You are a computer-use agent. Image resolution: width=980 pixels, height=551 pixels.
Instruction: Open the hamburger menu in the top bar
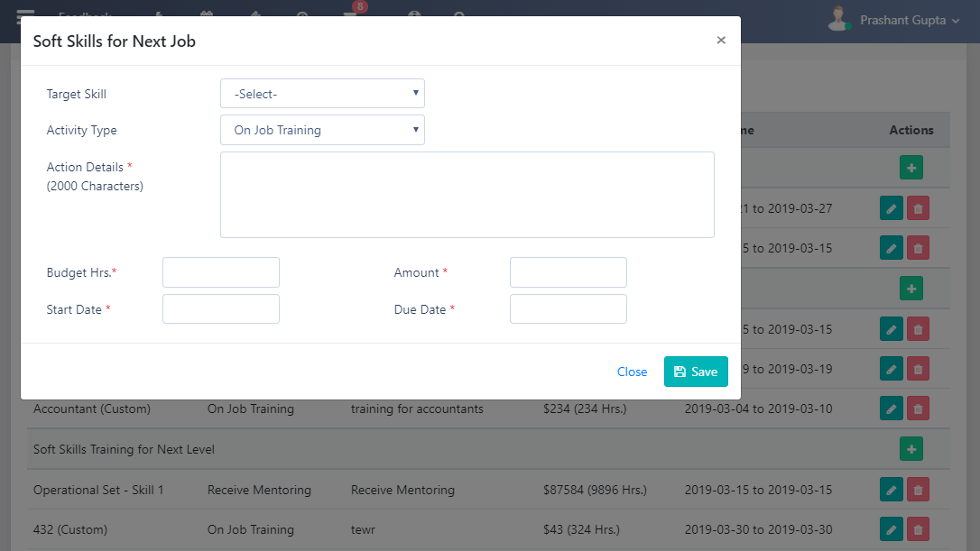pyautogui.click(x=25, y=18)
